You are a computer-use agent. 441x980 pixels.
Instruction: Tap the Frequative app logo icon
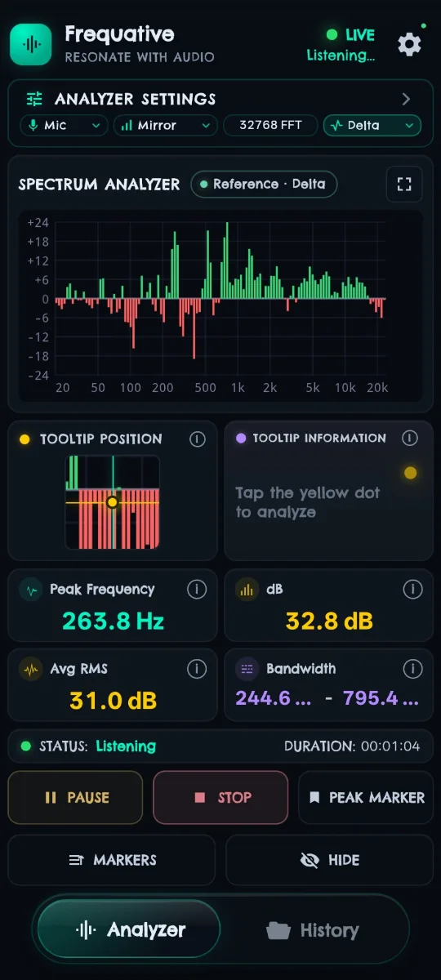tap(31, 44)
